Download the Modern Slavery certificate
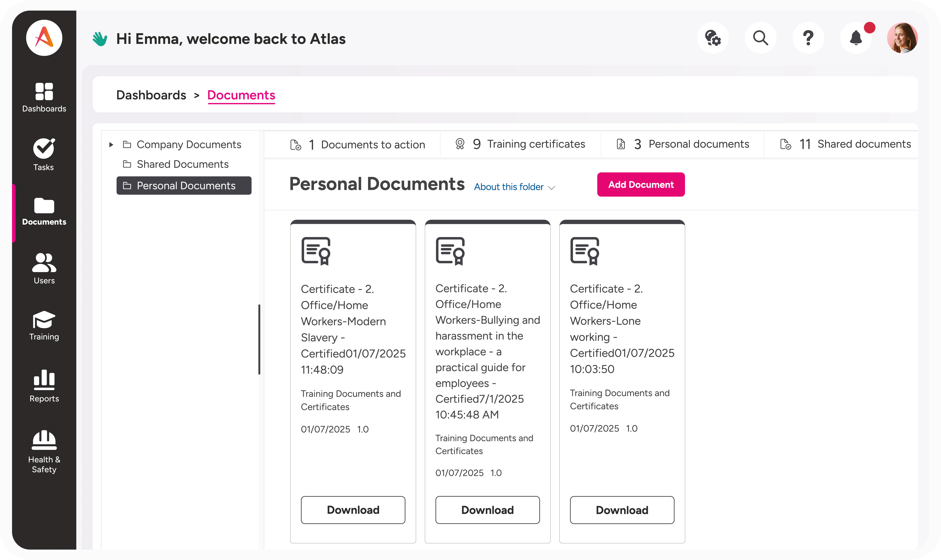The image size is (941, 560). click(x=353, y=510)
